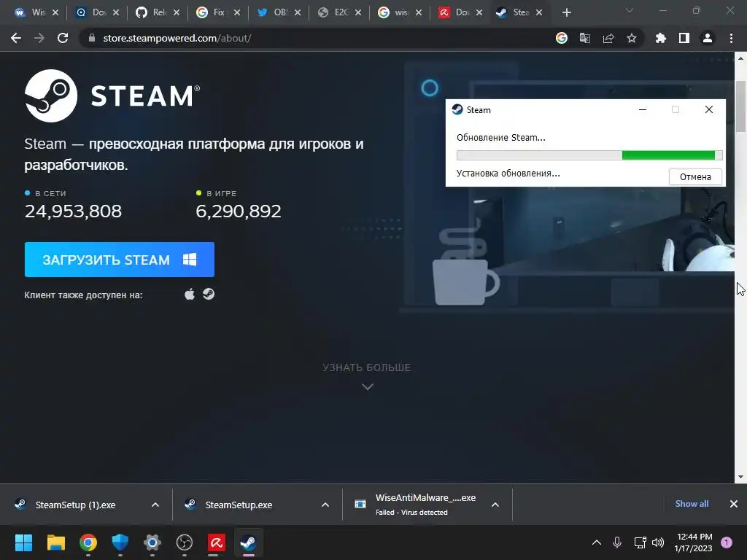
Task: Open Avira antivirus from taskbar
Action: pyautogui.click(x=216, y=542)
